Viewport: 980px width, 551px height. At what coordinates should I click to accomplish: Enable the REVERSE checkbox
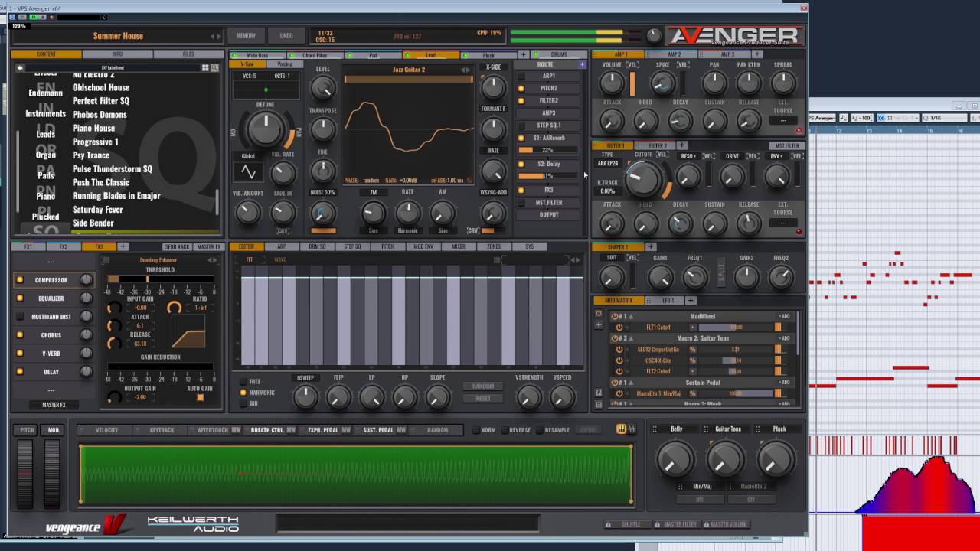(x=505, y=430)
